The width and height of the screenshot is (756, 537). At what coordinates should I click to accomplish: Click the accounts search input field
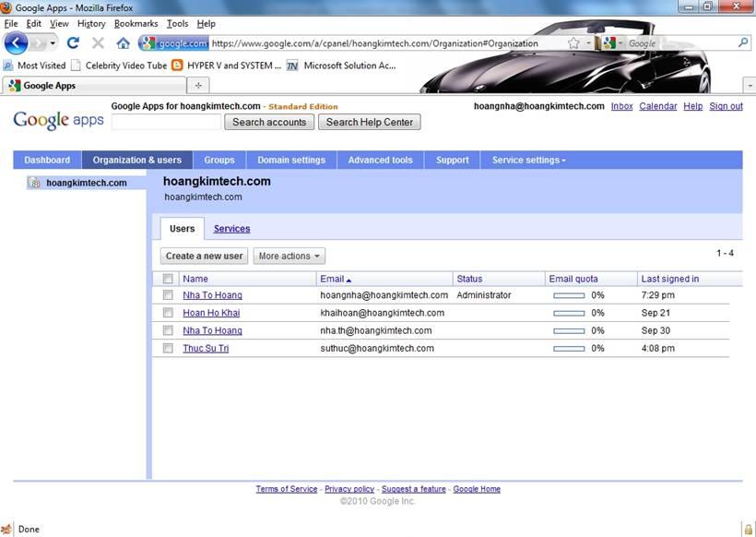tap(166, 122)
